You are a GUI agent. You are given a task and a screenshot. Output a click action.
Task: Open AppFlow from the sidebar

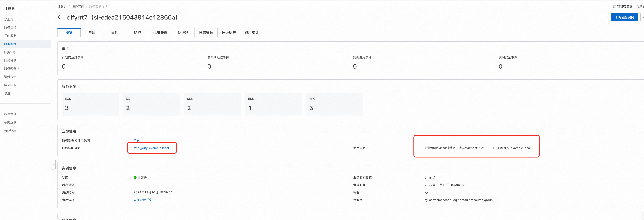pyautogui.click(x=10, y=131)
